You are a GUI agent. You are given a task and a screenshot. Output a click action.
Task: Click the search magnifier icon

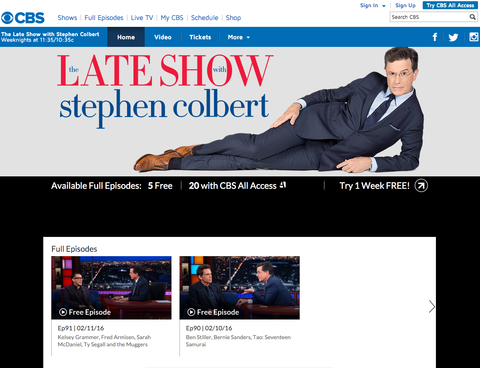pos(472,17)
